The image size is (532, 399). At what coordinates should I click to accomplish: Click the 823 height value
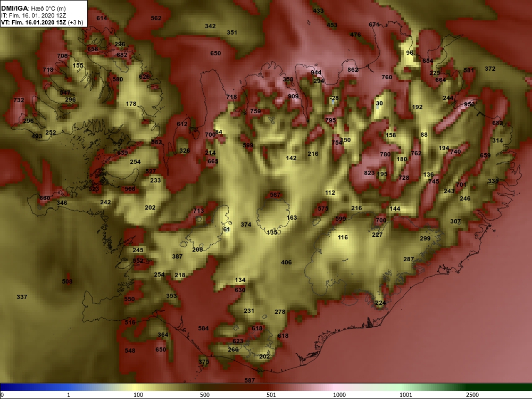tap(369, 173)
